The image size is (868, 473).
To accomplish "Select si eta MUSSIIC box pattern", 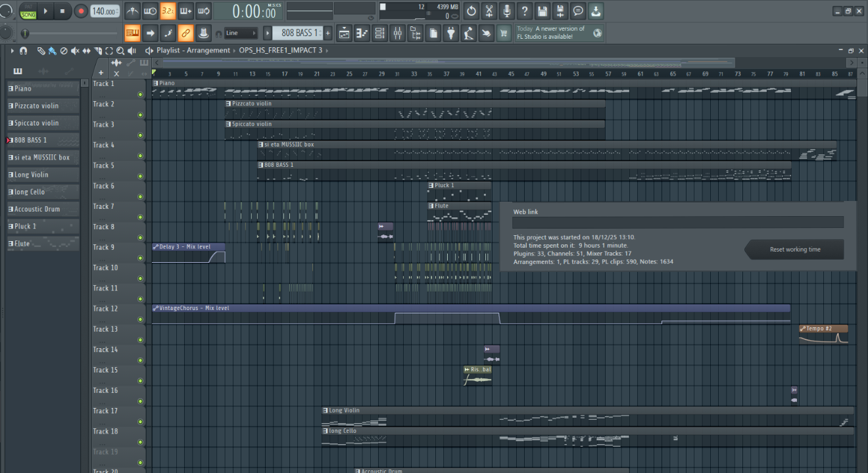I will 43,158.
